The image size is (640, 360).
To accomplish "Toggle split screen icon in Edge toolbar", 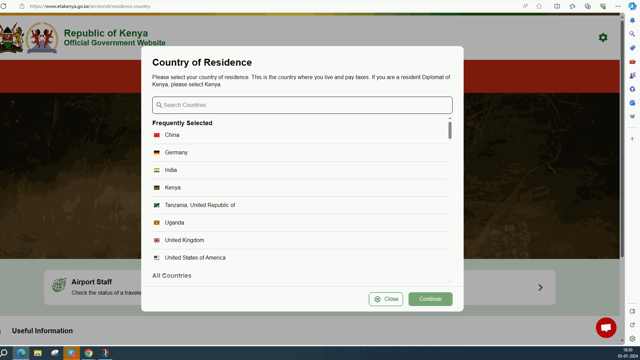I will click(x=557, y=6).
